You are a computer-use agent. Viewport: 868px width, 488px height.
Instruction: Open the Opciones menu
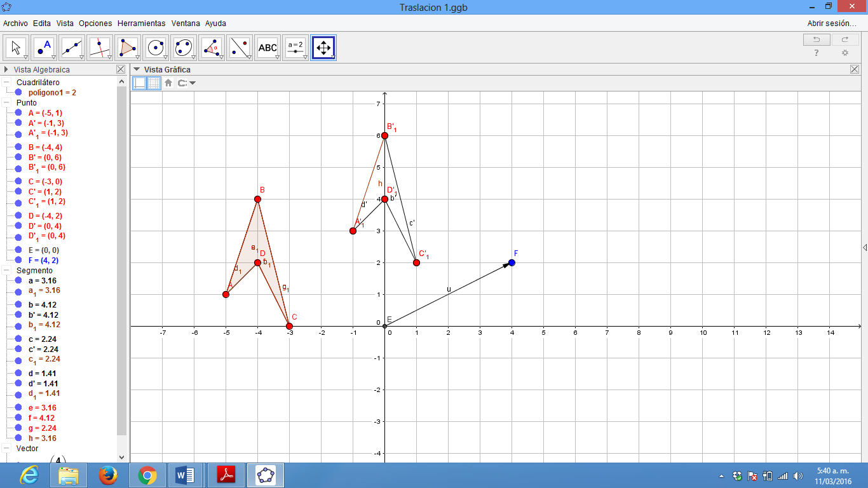coord(95,24)
